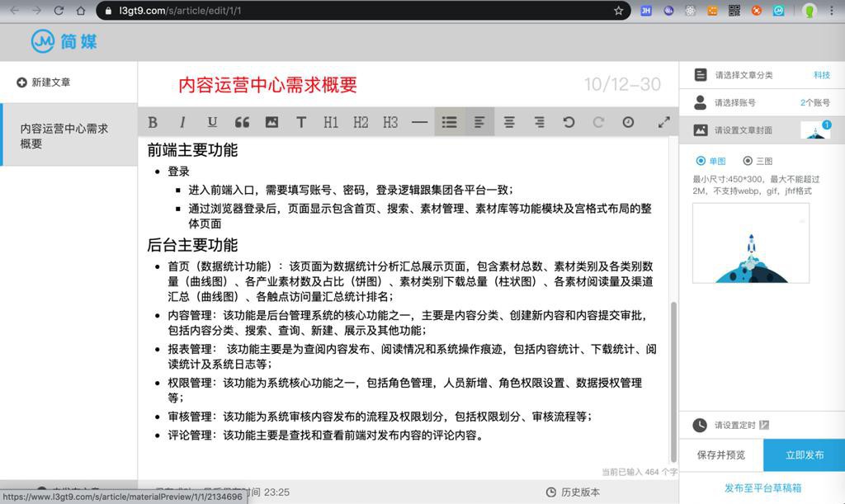Click the 评论管理 bullet line
The width and height of the screenshot is (845, 504).
[325, 435]
